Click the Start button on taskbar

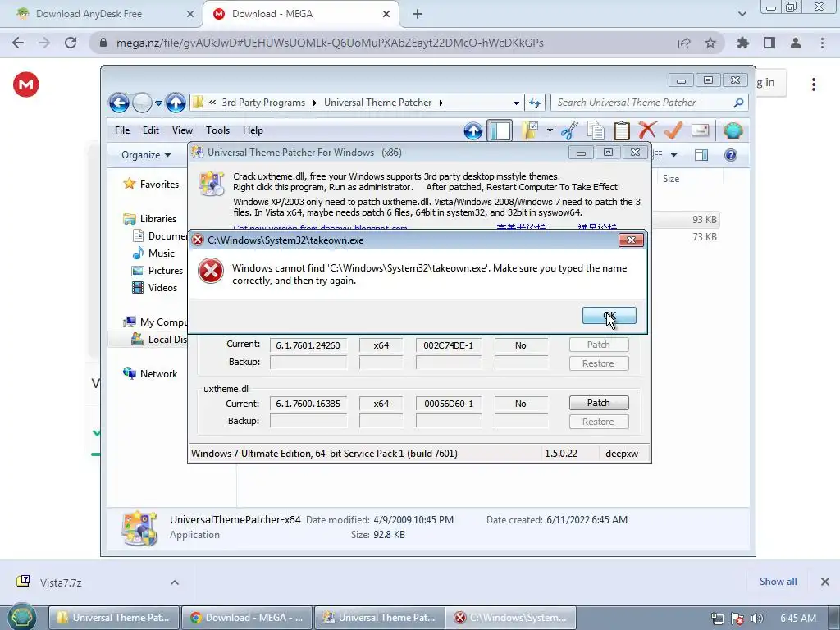tap(22, 617)
